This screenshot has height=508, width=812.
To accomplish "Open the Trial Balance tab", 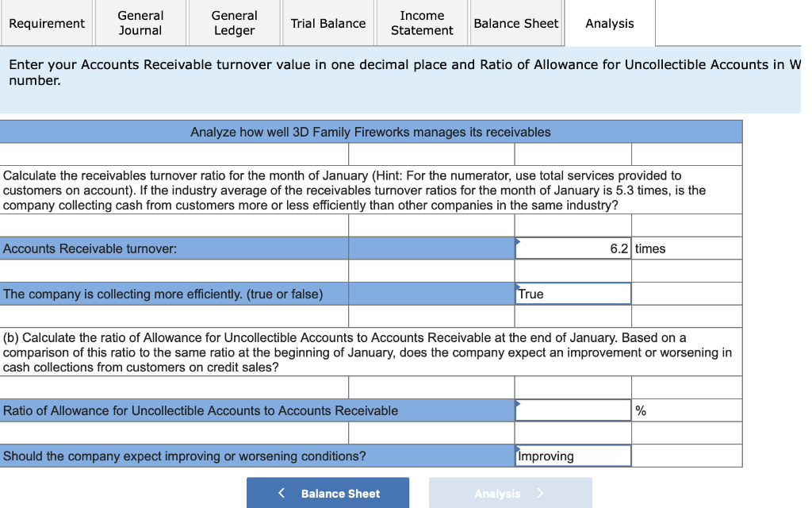I will tap(328, 23).
